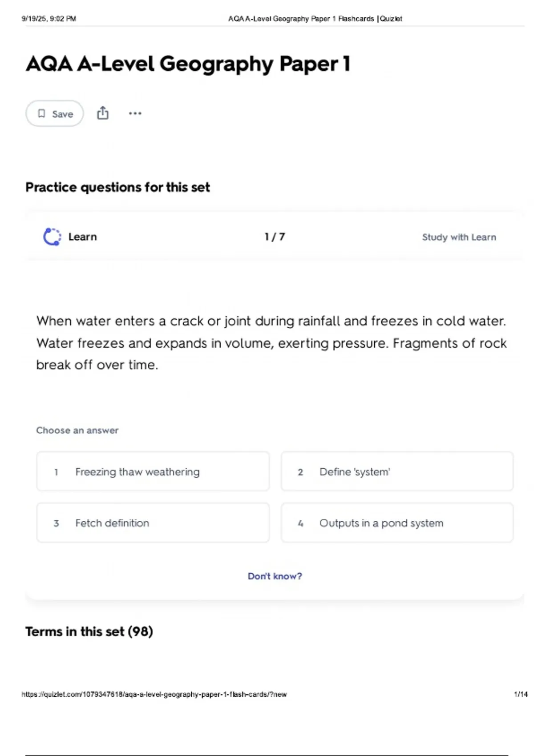Click the 'Don't know?' link
Image resolution: width=534 pixels, height=756 pixels.
pyautogui.click(x=275, y=576)
